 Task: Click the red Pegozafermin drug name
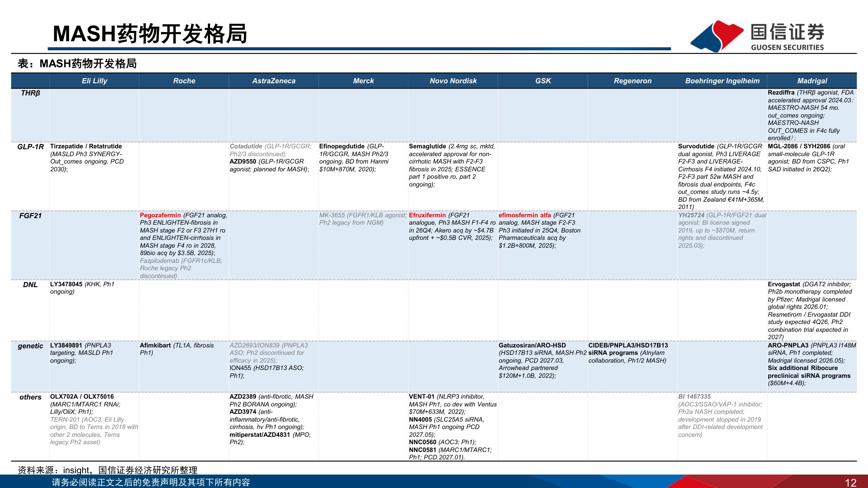[x=160, y=215]
